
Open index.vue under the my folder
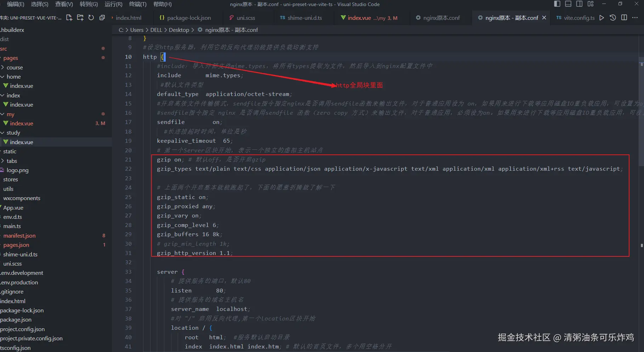pyautogui.click(x=22, y=123)
